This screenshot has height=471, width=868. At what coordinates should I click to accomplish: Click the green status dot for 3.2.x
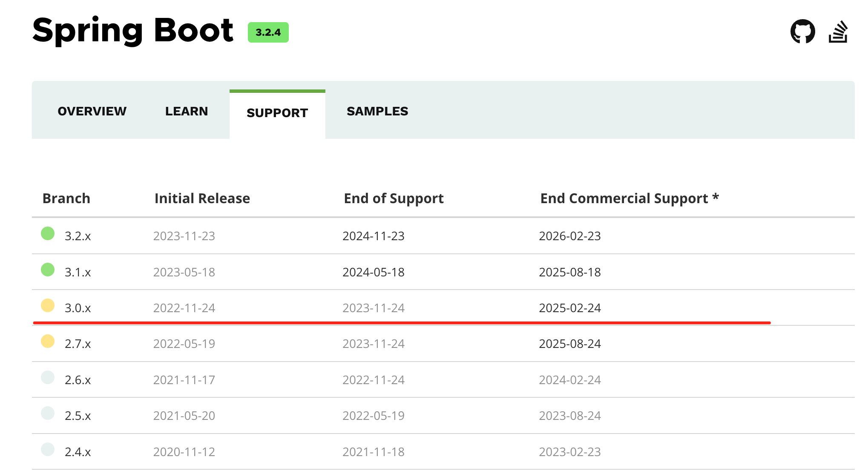pyautogui.click(x=48, y=233)
